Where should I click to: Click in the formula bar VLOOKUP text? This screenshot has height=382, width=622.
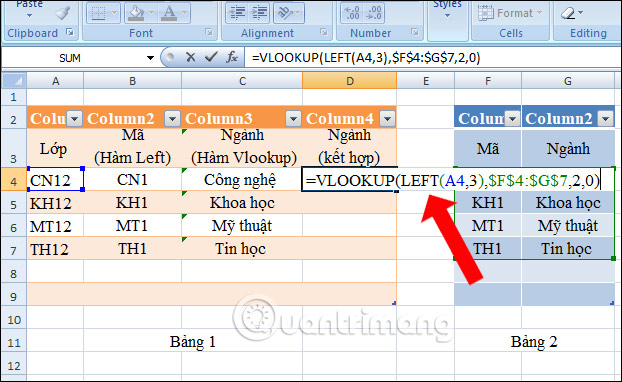(x=366, y=58)
